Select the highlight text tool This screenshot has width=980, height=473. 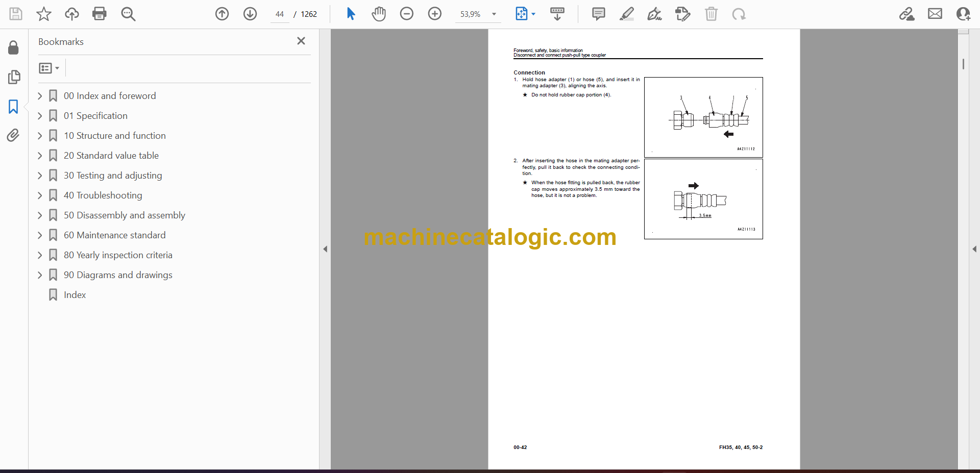click(627, 14)
